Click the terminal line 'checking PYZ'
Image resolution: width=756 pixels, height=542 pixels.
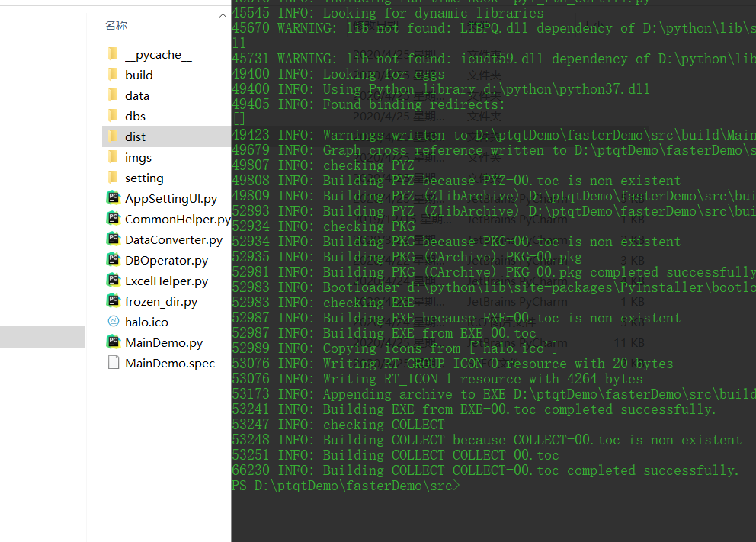tap(323, 165)
